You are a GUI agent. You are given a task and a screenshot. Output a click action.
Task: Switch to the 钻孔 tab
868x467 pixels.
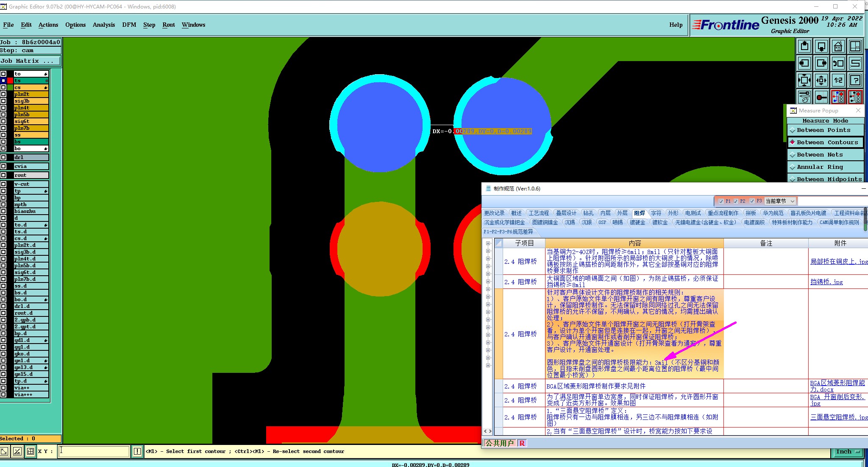(x=588, y=213)
